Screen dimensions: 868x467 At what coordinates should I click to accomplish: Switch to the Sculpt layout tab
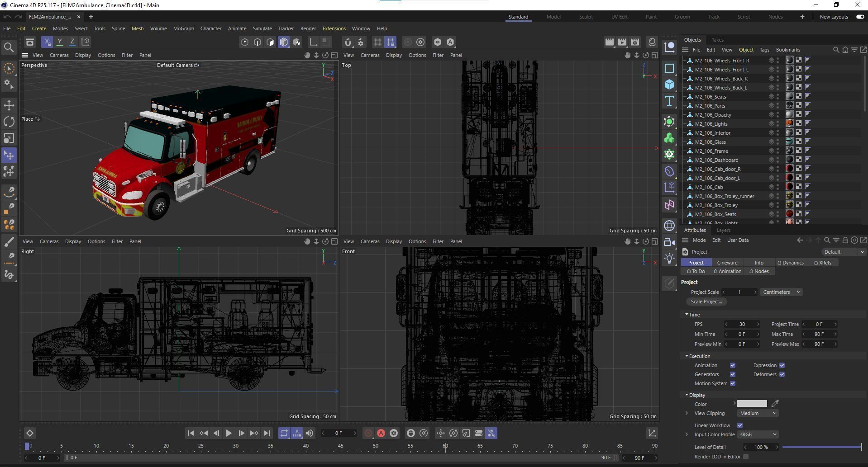(x=586, y=17)
